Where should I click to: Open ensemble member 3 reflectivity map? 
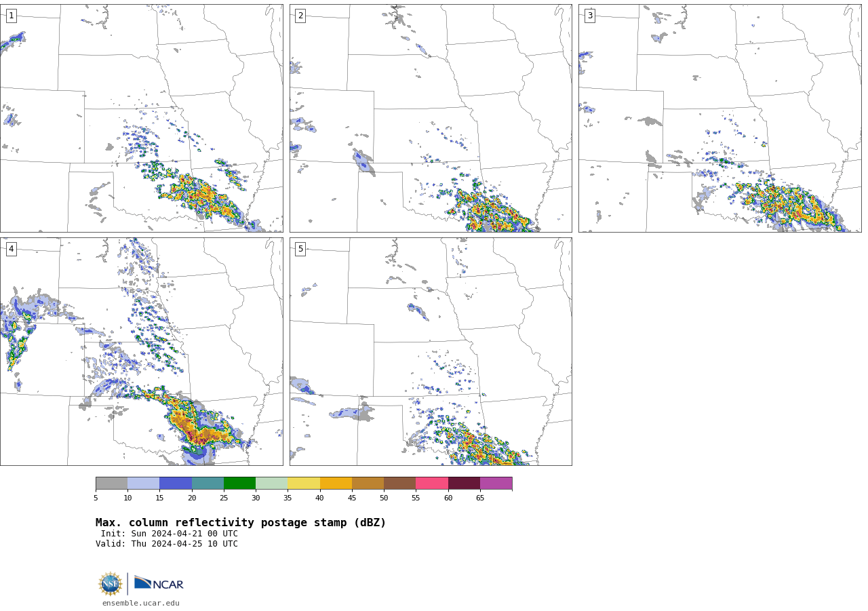point(719,118)
